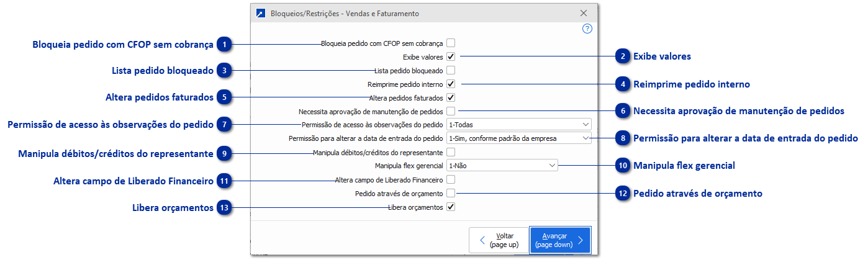
Task: Click the Libera orçamentos label inside the dialog
Action: [415, 207]
